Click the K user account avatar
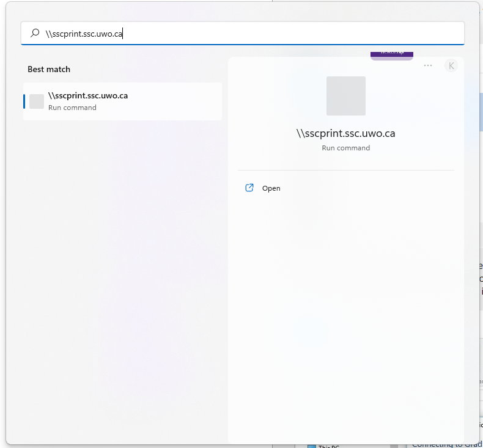The height and width of the screenshot is (448, 483). click(x=451, y=66)
